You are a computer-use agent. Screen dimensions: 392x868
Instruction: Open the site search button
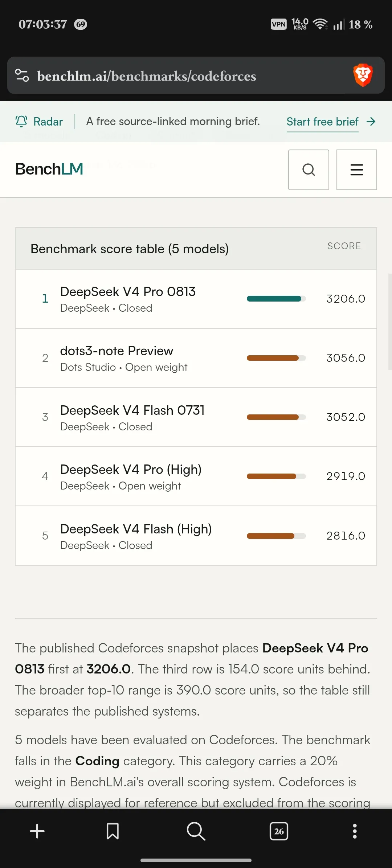coord(309,169)
